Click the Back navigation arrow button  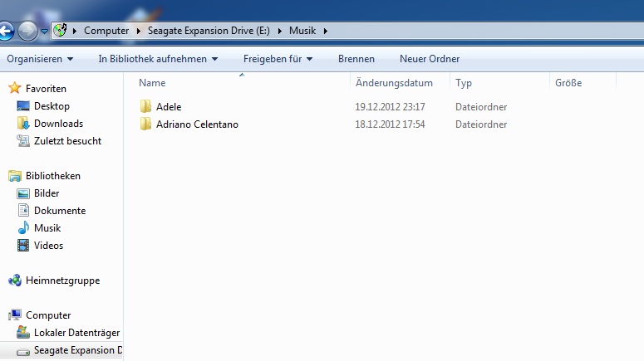[6, 31]
